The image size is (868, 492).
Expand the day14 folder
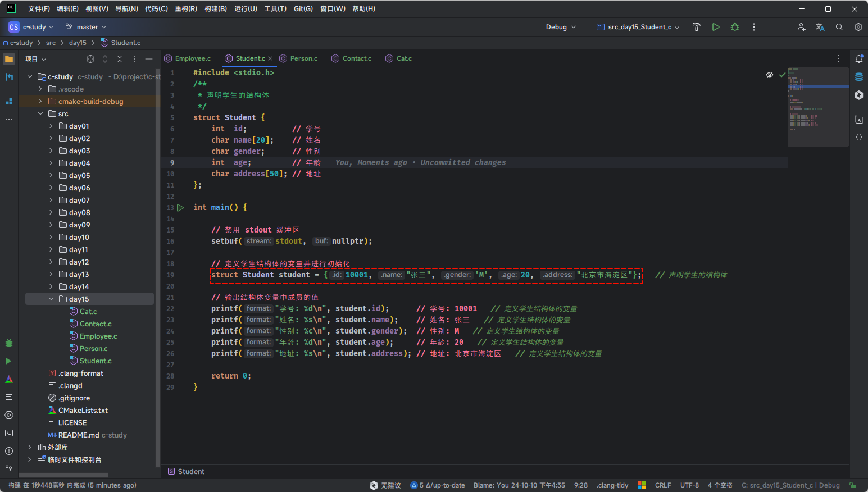coord(51,287)
